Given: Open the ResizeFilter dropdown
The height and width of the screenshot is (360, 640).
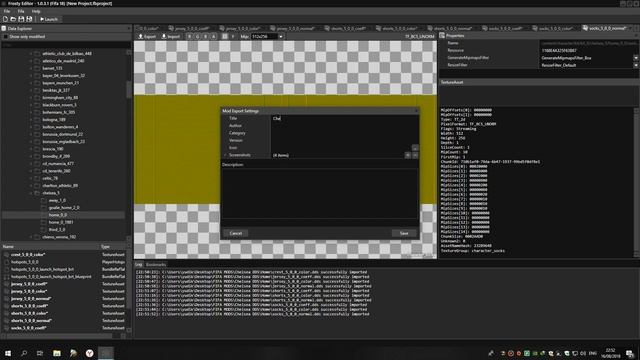Looking at the screenshot, I should tap(636, 65).
